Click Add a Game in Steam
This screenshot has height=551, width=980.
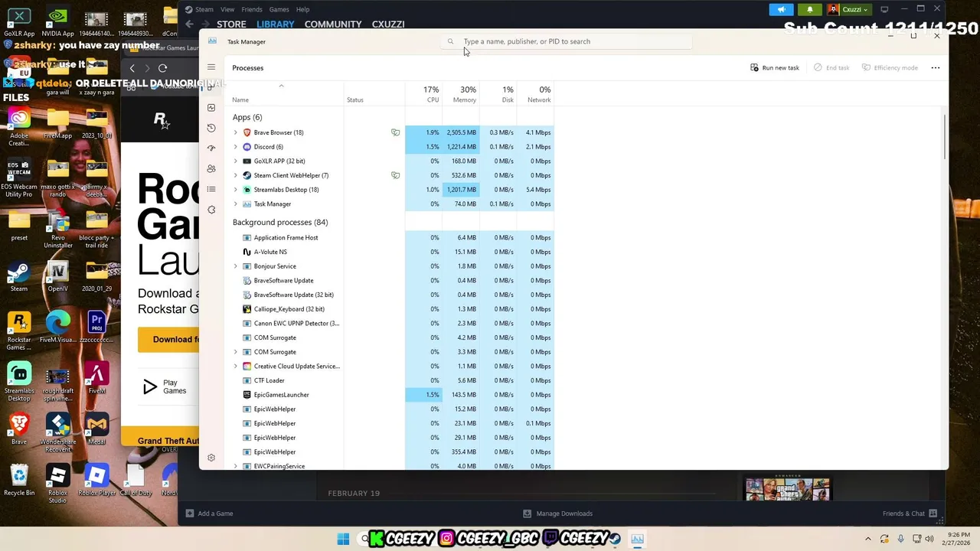click(x=209, y=514)
